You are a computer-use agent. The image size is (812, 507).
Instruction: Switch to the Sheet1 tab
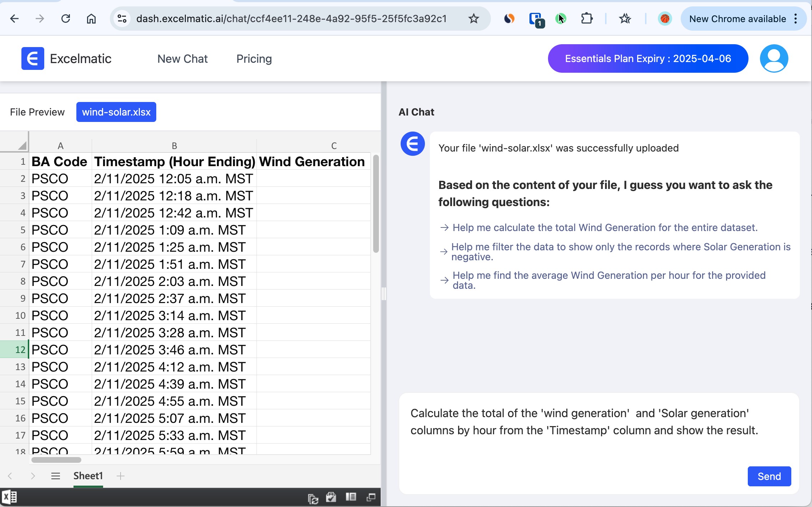coord(88,476)
